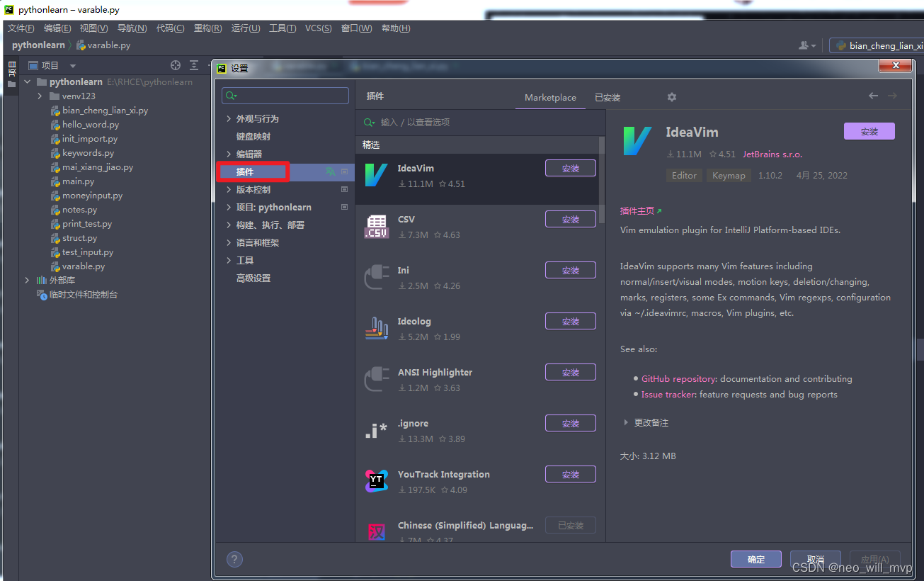Click JetBrains s.r.o. vendor link
The width and height of the screenshot is (924, 581).
(x=772, y=154)
